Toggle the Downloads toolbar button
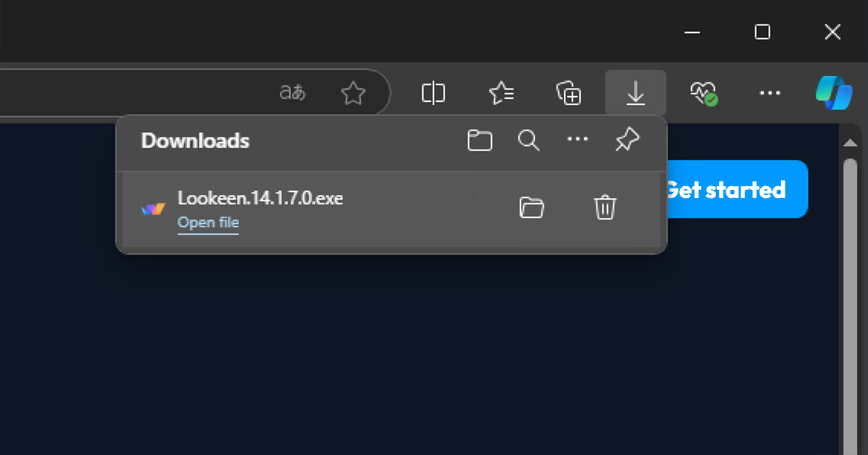Image resolution: width=868 pixels, height=455 pixels. click(635, 92)
